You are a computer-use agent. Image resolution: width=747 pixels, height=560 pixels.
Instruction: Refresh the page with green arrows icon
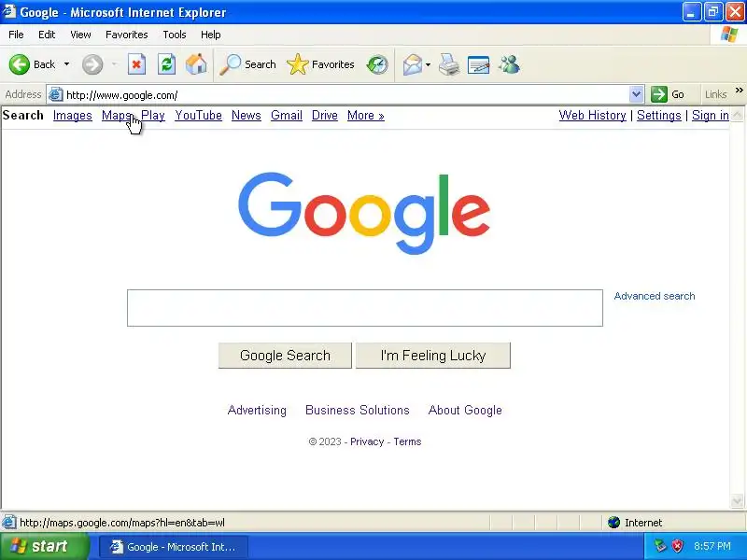[167, 64]
